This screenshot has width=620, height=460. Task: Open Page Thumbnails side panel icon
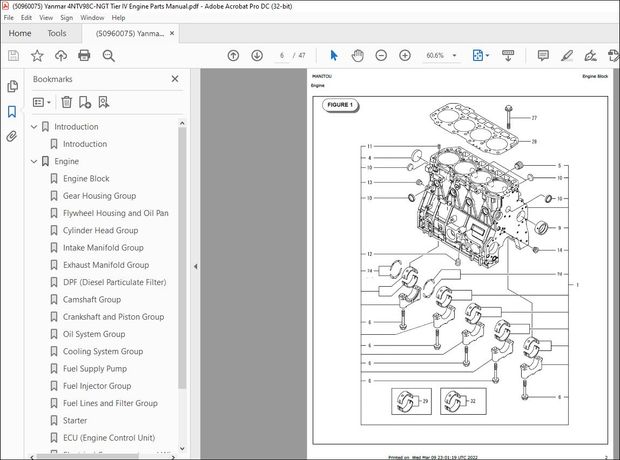point(13,86)
